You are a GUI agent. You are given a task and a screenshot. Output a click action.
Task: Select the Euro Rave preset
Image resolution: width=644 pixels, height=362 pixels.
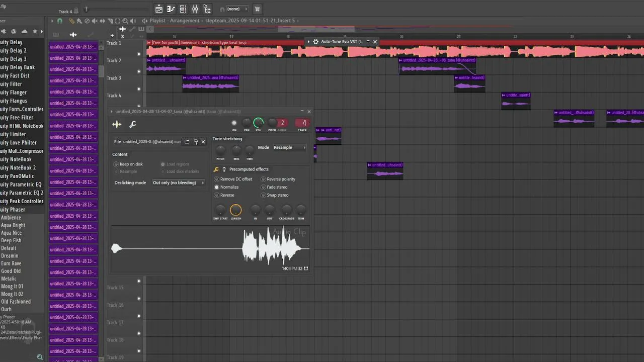coord(11,263)
